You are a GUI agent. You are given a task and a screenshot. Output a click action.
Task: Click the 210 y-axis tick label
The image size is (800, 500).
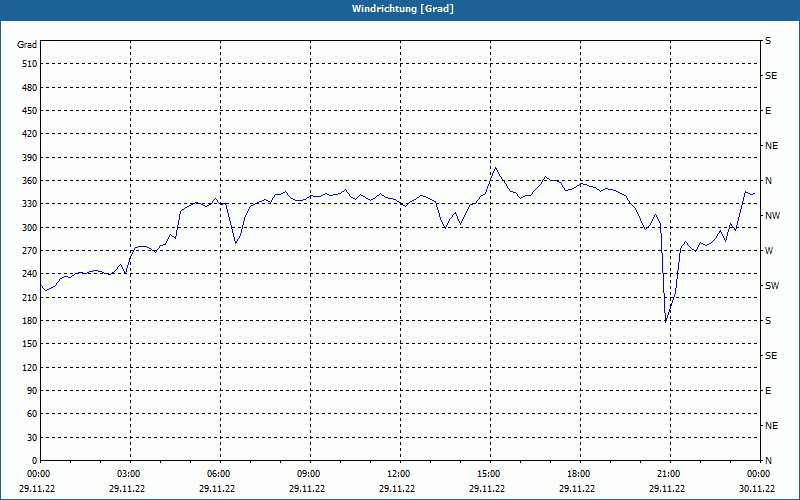(30, 297)
